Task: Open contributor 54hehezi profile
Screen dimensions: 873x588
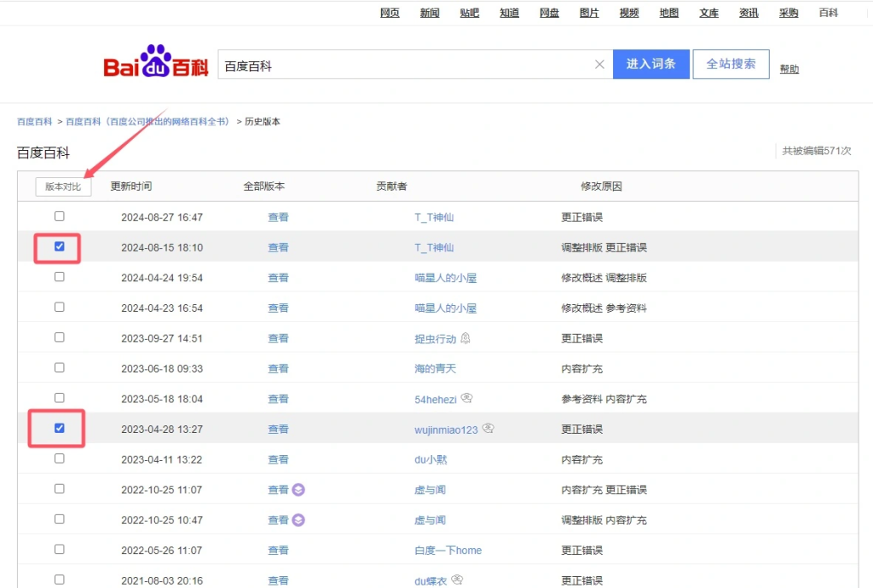Action: click(436, 399)
